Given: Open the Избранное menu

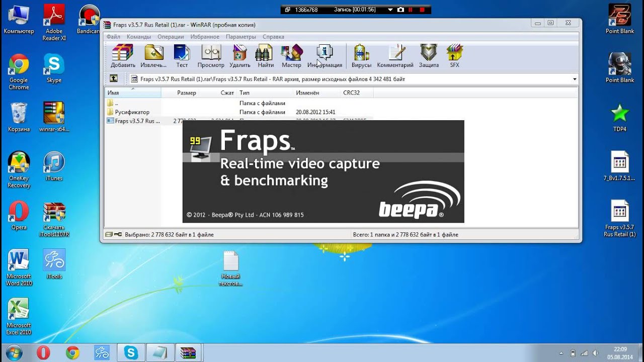Looking at the screenshot, I should click(x=205, y=37).
